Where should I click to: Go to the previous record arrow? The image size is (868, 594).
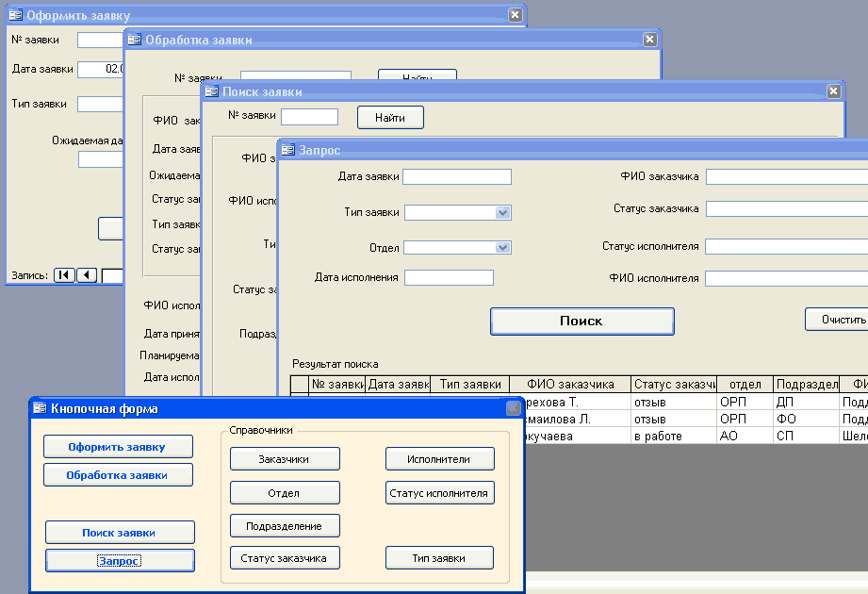pyautogui.click(x=87, y=275)
